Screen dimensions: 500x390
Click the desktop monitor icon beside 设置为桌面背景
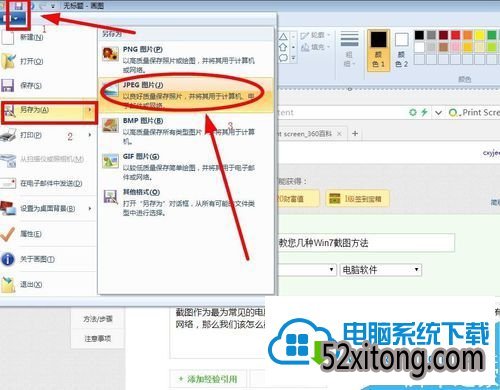[x=8, y=209]
